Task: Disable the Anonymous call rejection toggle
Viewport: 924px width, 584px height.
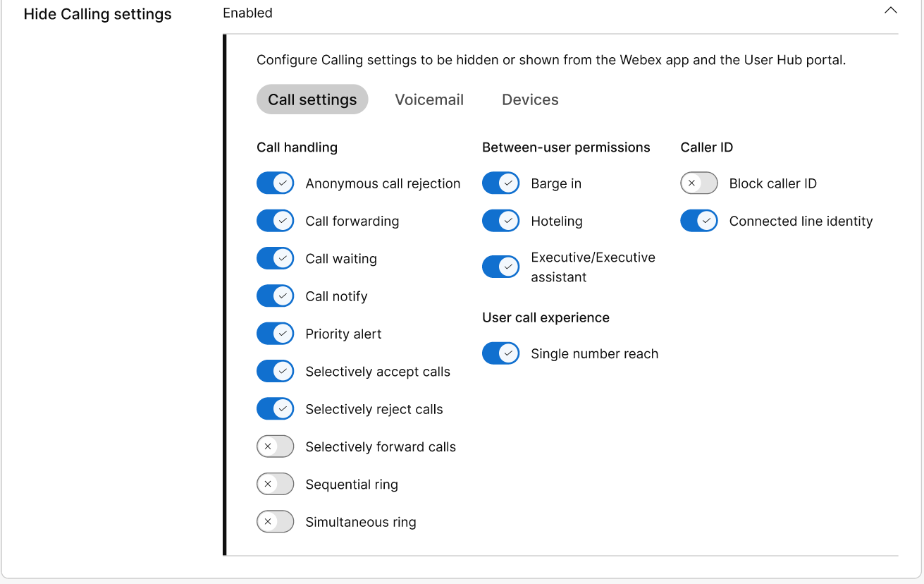Action: 276,183
